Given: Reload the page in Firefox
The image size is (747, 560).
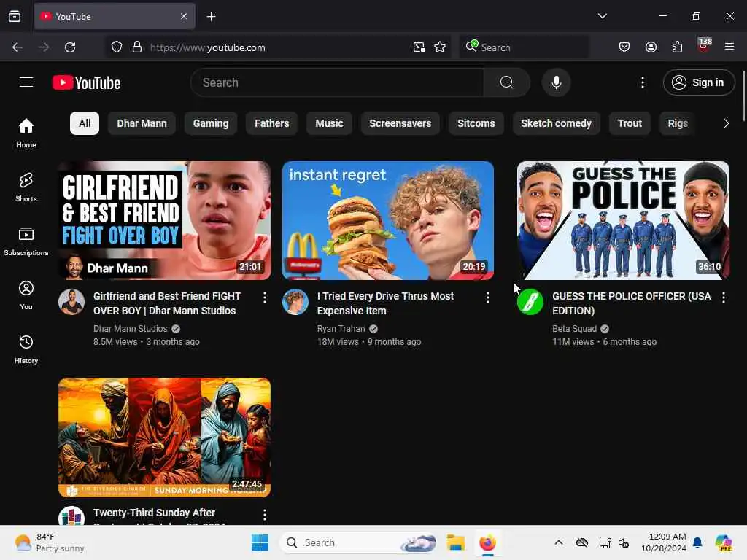Looking at the screenshot, I should click(70, 47).
